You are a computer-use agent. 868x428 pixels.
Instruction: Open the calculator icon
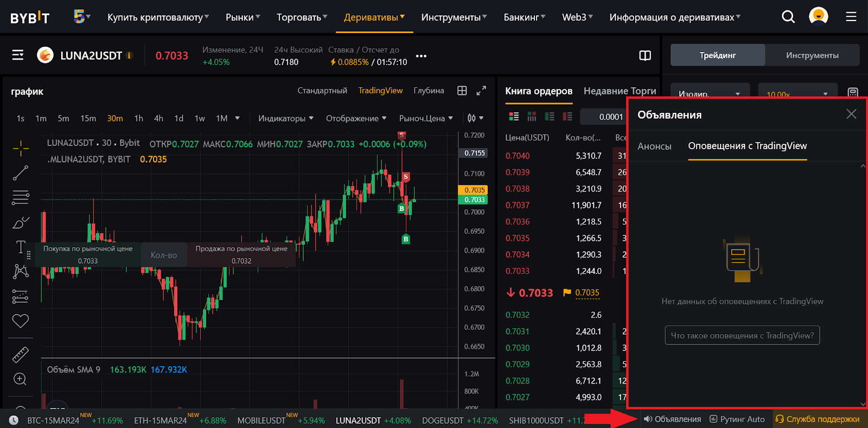pyautogui.click(x=853, y=93)
